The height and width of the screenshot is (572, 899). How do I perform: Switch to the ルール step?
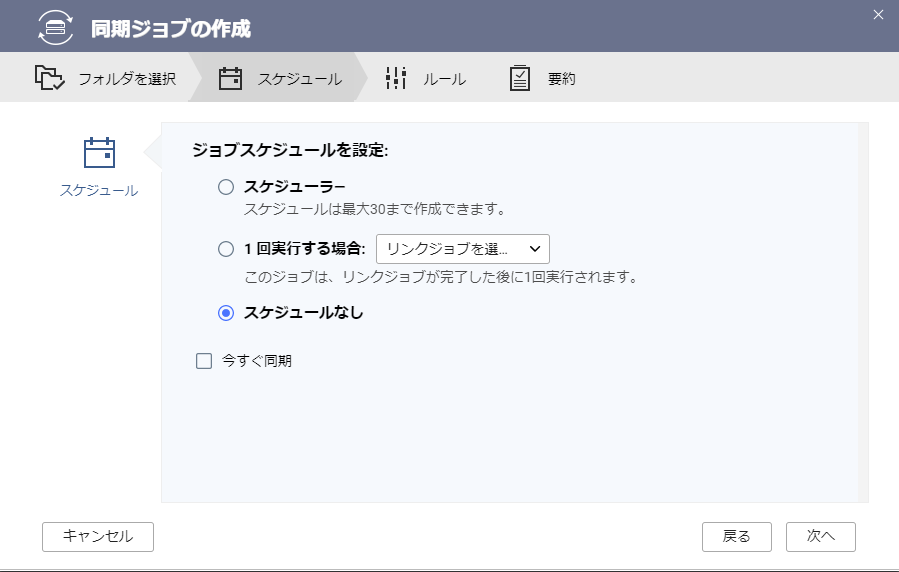point(444,79)
